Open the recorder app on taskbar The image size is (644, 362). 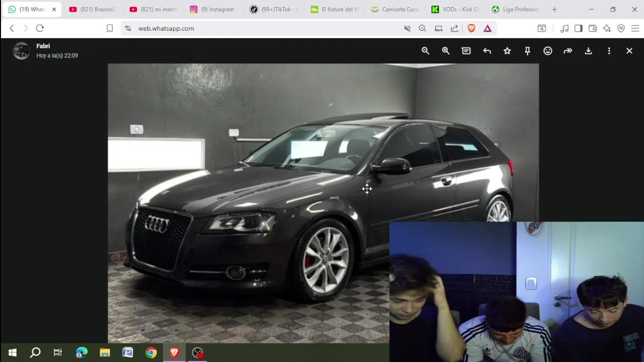click(x=197, y=352)
